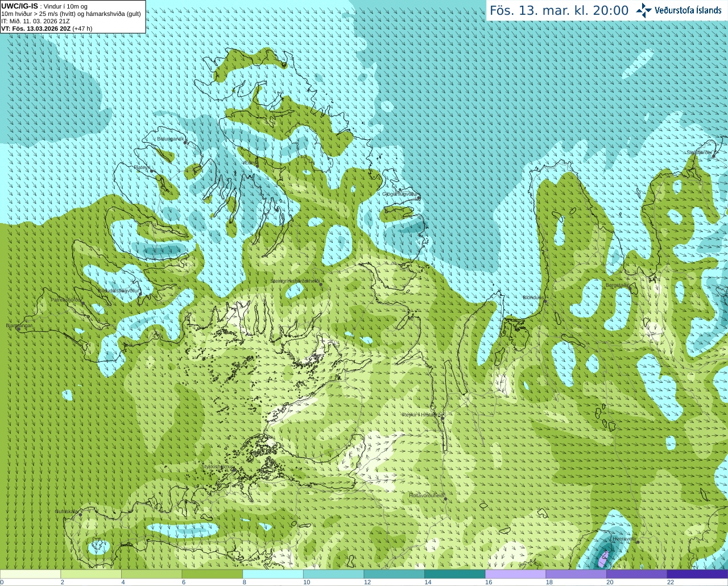The width and height of the screenshot is (728, 586).
Task: Click the Gufuskálar station label
Action: (x=67, y=511)
